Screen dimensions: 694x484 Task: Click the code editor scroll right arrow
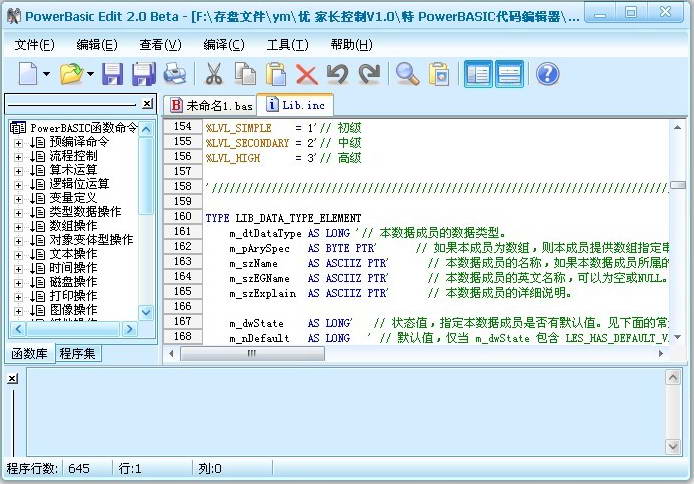pyautogui.click(x=661, y=353)
